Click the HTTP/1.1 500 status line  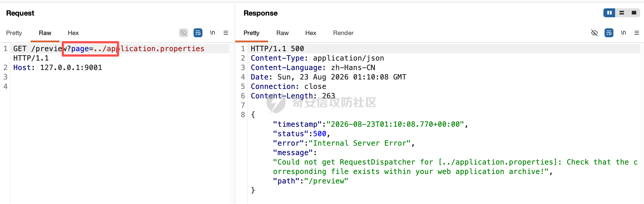tap(278, 49)
